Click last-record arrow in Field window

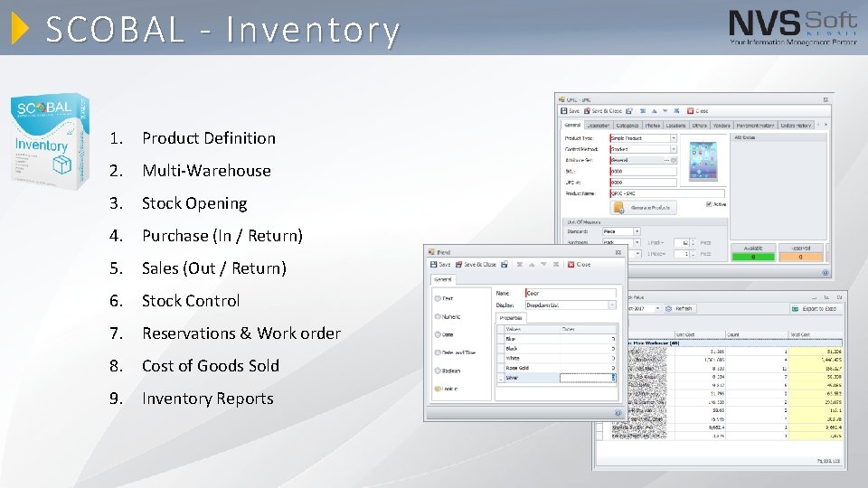(x=556, y=265)
